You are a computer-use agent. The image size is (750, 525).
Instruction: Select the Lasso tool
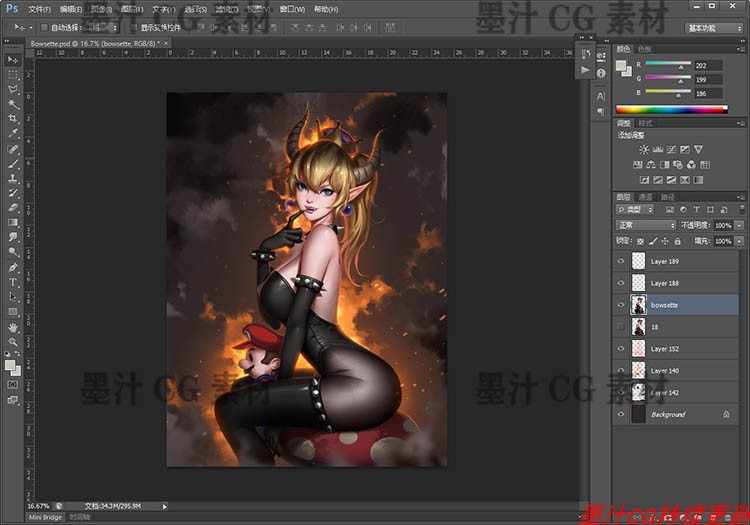click(12, 89)
